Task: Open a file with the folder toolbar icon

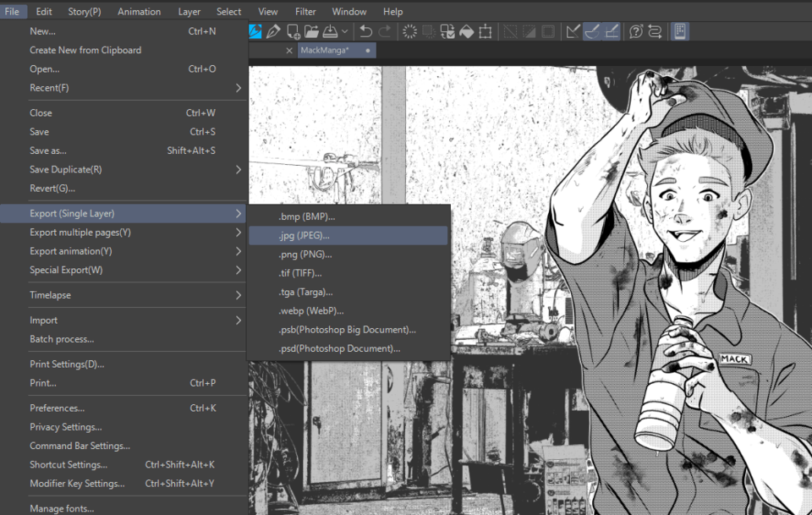Action: pyautogui.click(x=314, y=31)
